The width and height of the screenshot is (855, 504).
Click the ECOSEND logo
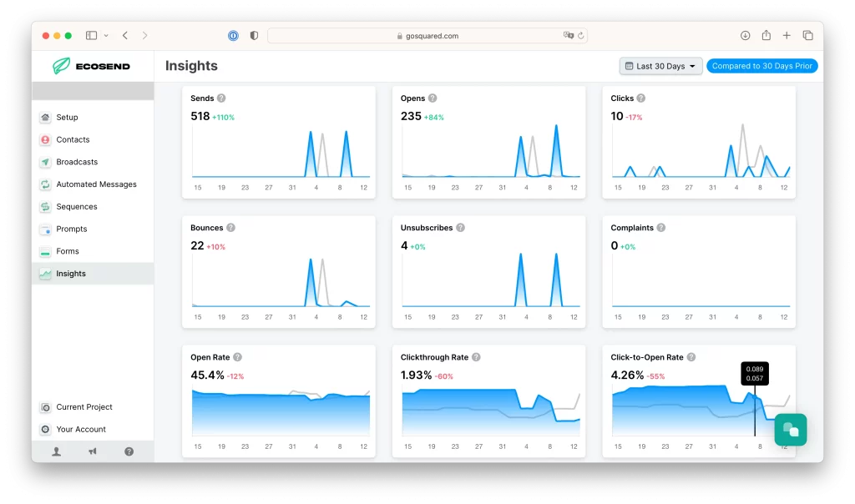92,66
